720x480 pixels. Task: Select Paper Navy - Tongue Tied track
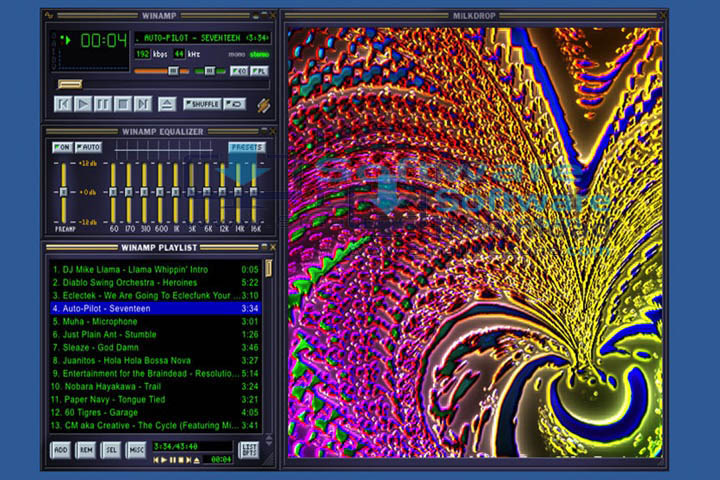tap(156, 400)
